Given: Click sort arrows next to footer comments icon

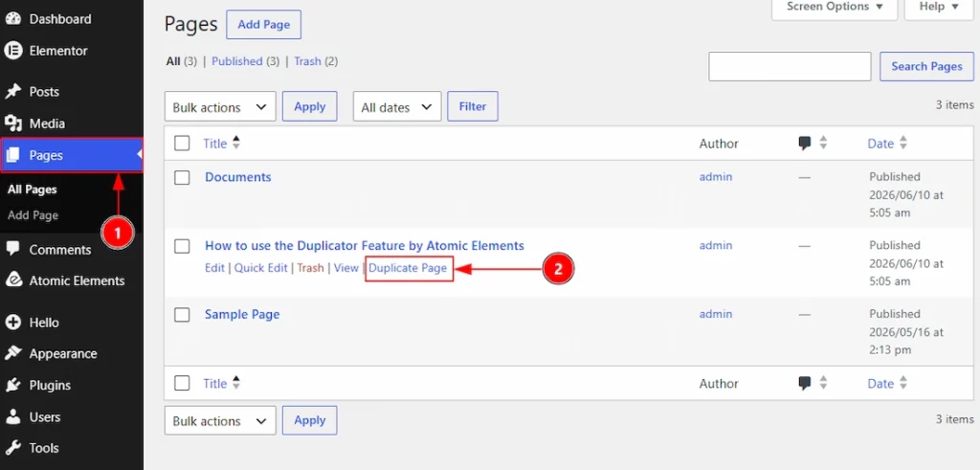Looking at the screenshot, I should [823, 383].
